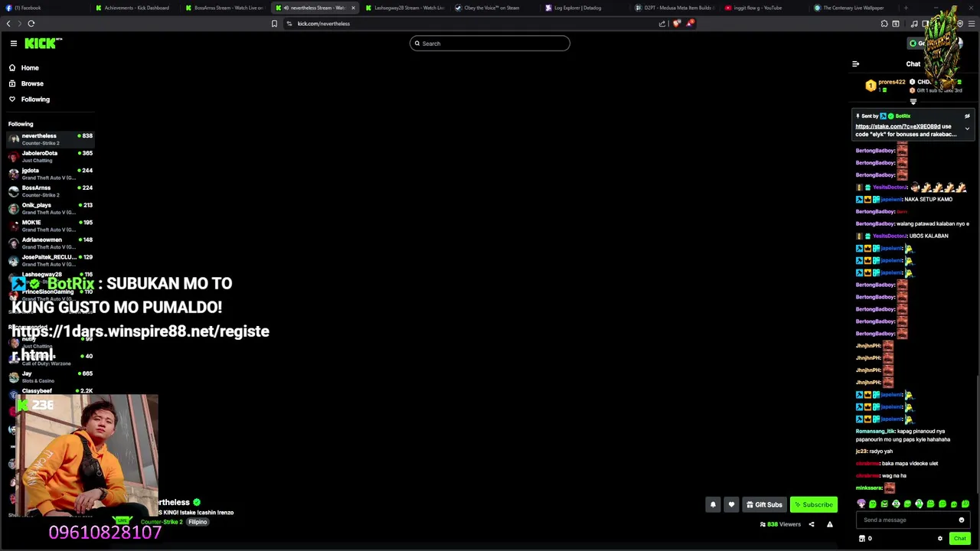Reload the page with the browser refresh icon
This screenshot has width=980, height=551.
(31, 24)
